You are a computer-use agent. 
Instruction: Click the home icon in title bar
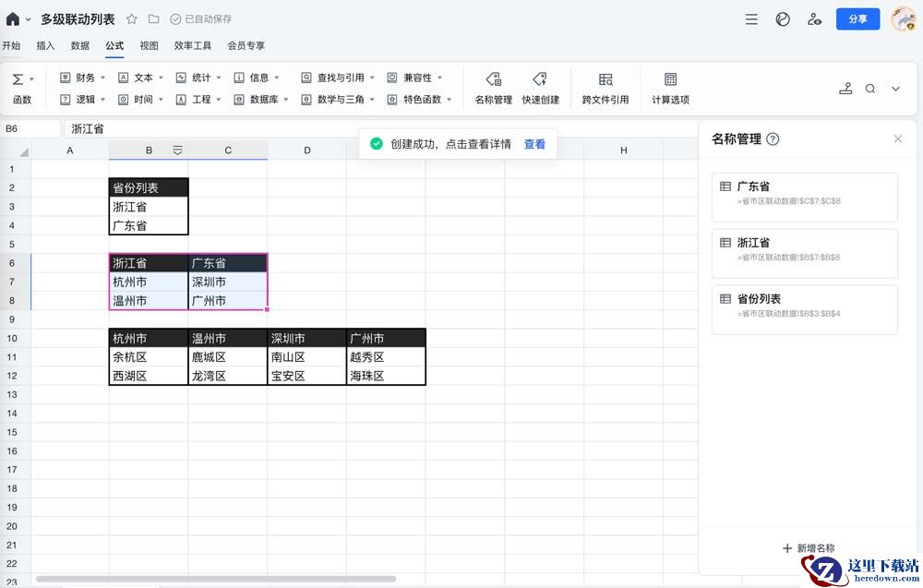point(12,18)
